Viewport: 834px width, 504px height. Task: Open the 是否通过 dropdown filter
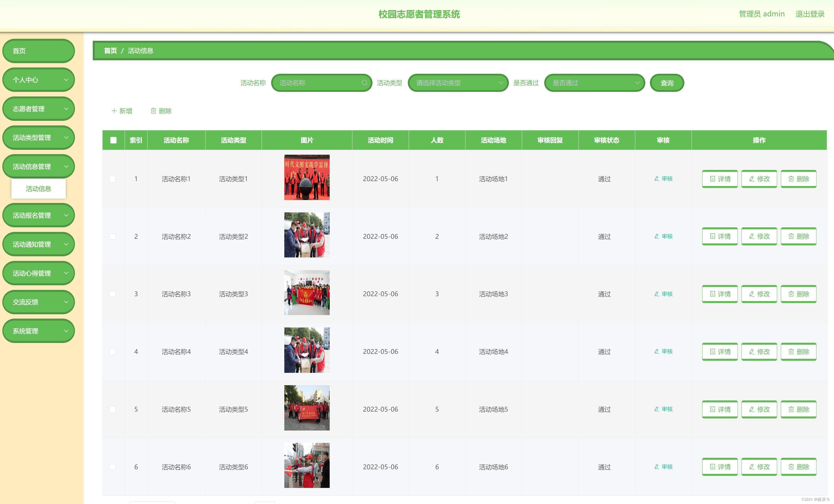pos(594,83)
